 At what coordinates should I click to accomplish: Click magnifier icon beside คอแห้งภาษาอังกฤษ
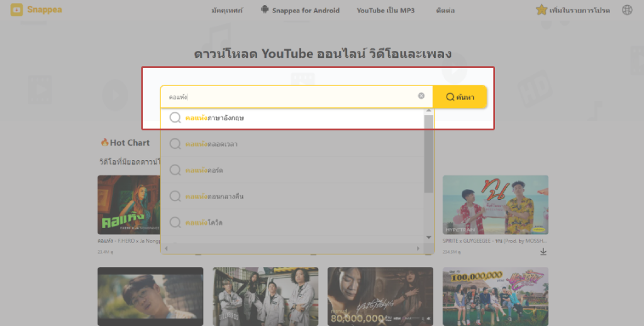click(x=175, y=117)
